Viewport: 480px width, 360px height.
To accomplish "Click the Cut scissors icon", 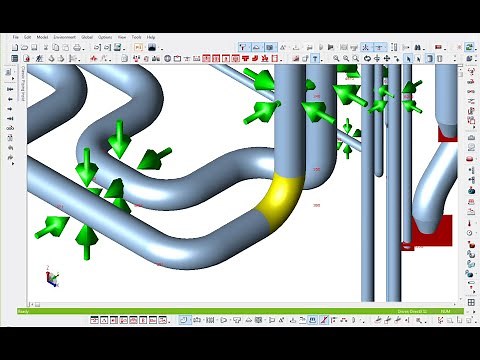I will [46, 48].
